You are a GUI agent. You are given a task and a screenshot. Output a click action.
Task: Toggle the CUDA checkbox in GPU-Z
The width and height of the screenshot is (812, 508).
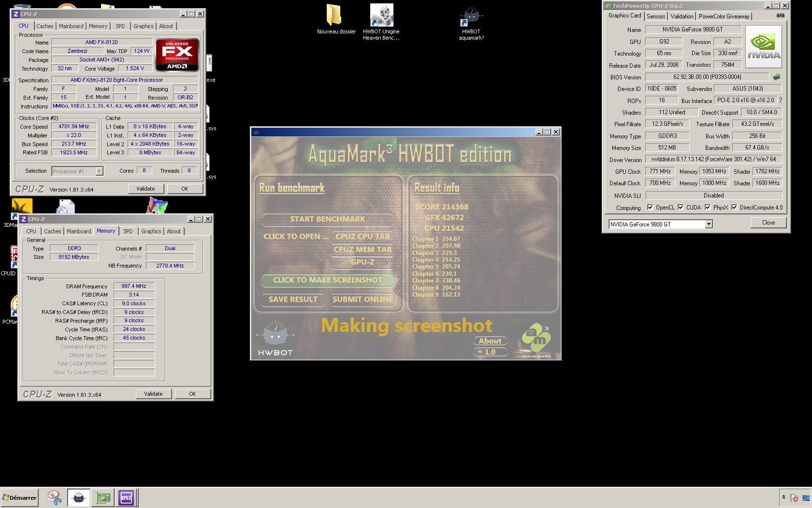[x=681, y=208]
